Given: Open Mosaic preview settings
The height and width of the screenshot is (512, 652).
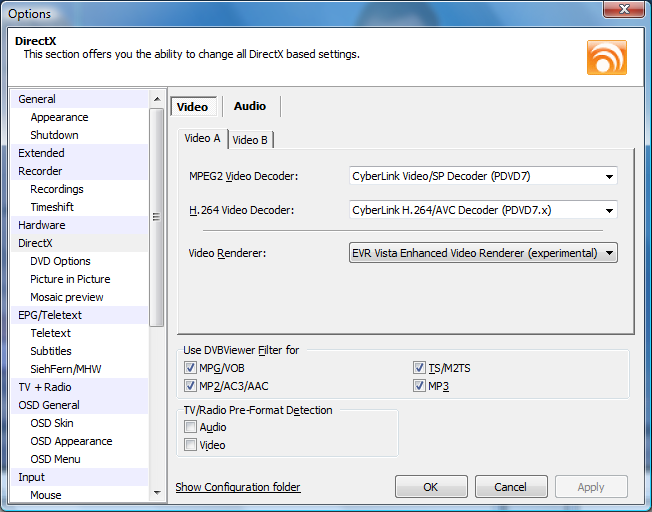Looking at the screenshot, I should tap(79, 297).
